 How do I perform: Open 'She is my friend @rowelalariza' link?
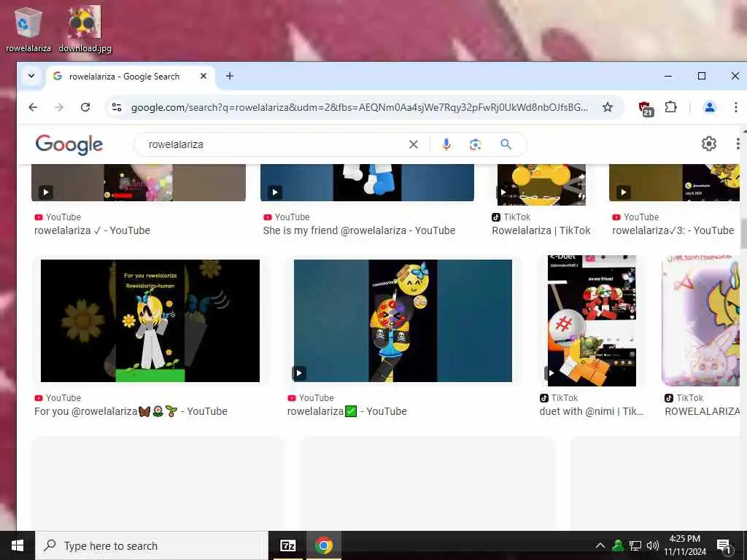click(359, 230)
